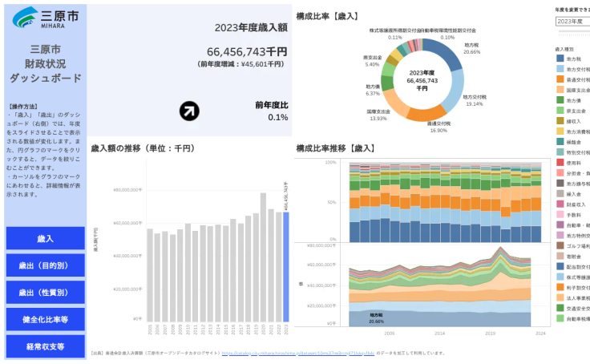590x364 pixels.
Task: Click the Mihara city logo
Action: click(45, 18)
